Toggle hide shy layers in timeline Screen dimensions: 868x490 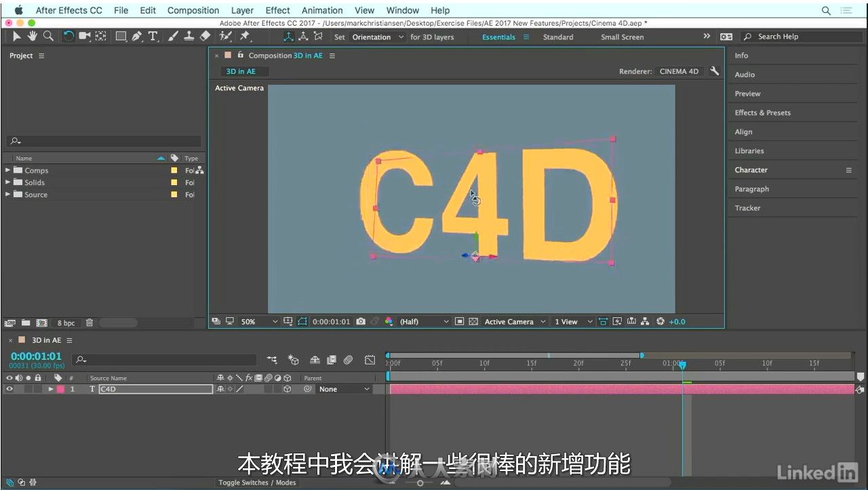[x=315, y=359]
